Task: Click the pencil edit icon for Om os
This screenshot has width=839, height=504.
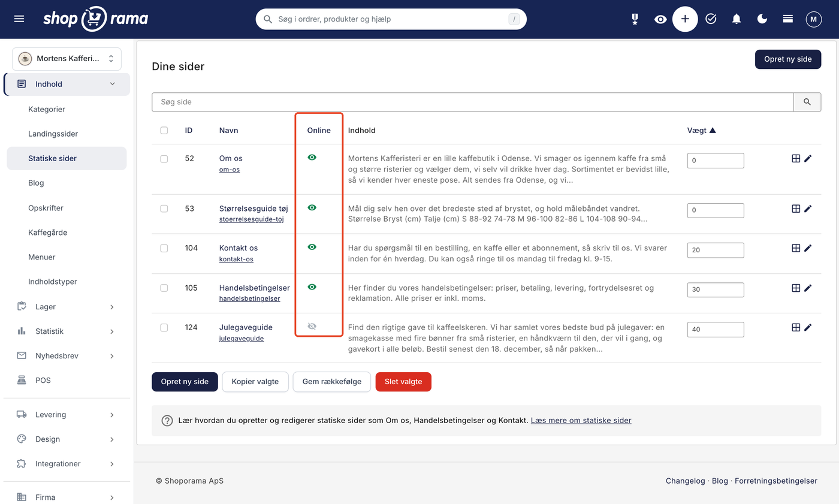Action: pyautogui.click(x=808, y=158)
